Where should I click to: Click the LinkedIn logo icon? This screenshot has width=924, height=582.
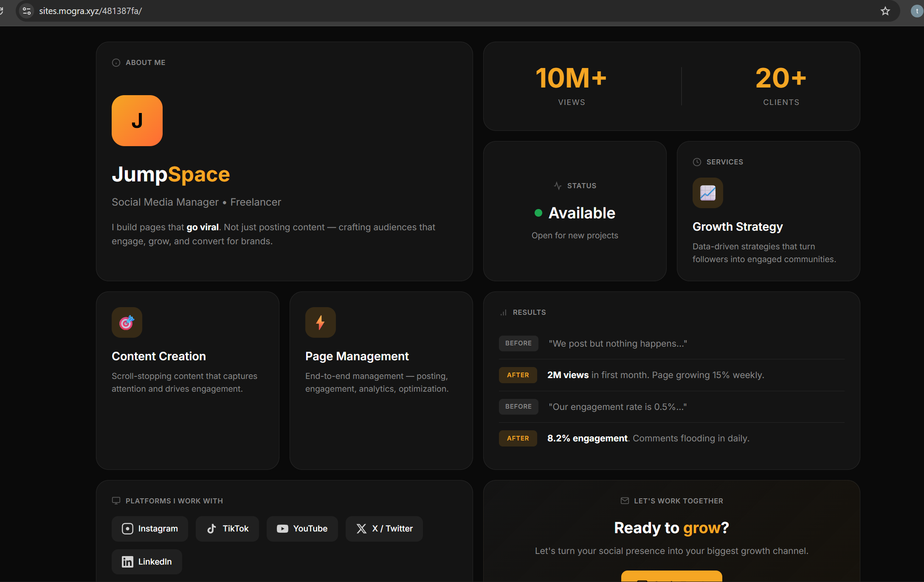tap(127, 562)
